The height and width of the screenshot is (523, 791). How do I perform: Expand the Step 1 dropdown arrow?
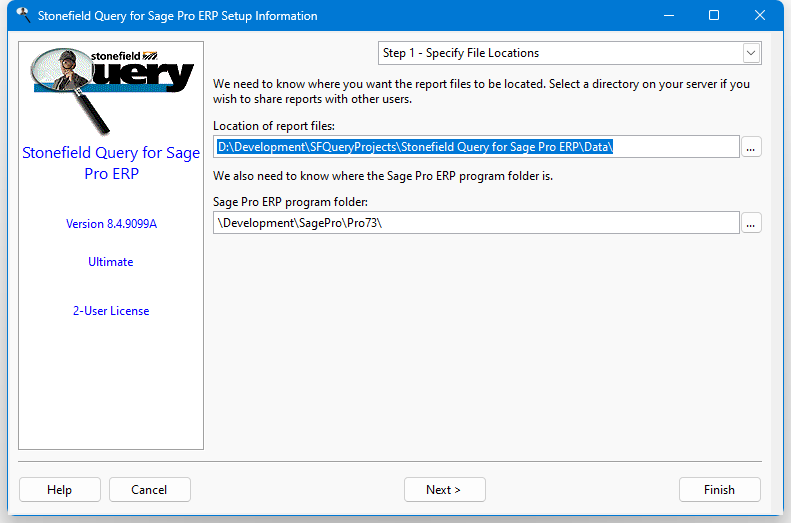(751, 53)
